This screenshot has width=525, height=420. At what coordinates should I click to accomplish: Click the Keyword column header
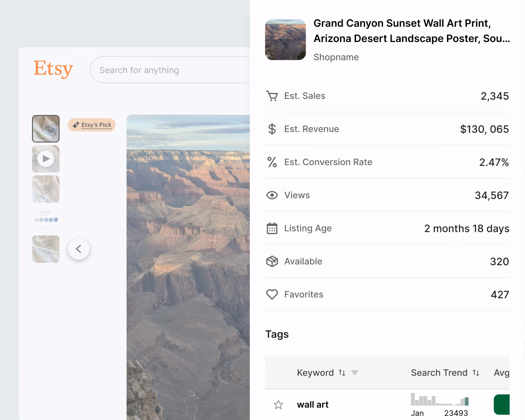click(x=315, y=373)
